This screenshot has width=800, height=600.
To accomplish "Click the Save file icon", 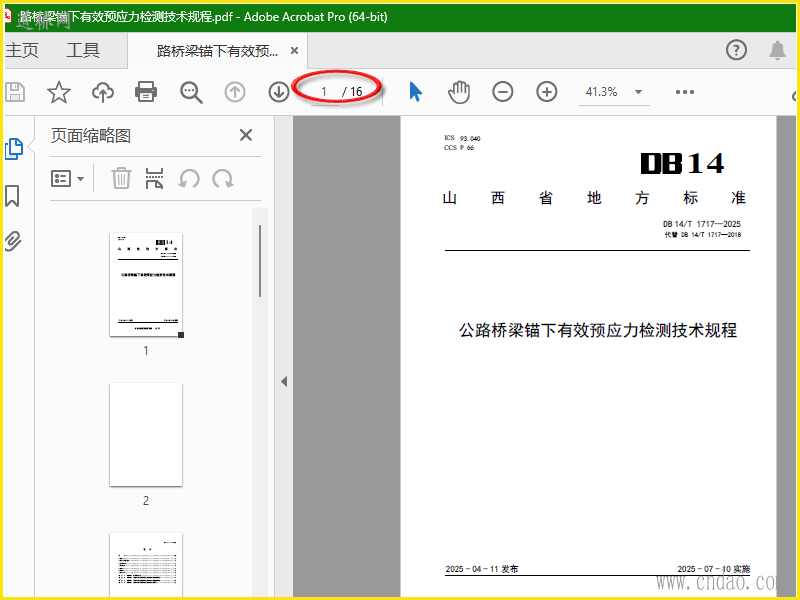I will pyautogui.click(x=15, y=92).
